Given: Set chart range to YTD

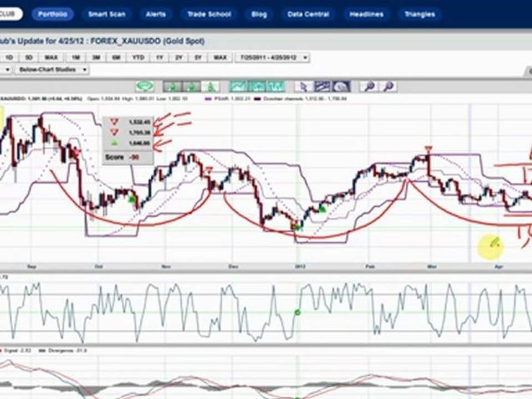Looking at the screenshot, I should click(x=138, y=57).
